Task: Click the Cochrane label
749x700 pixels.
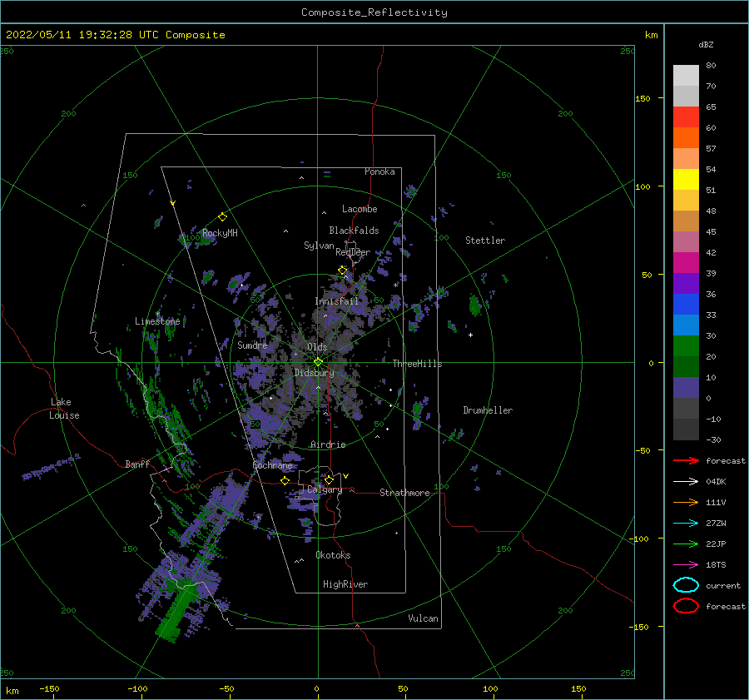Action: pyautogui.click(x=272, y=465)
